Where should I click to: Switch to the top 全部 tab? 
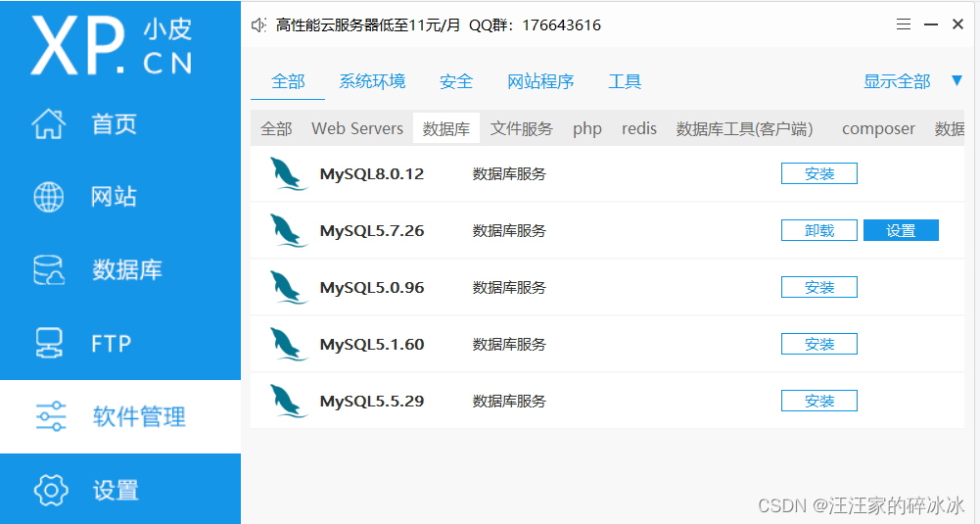[x=288, y=82]
